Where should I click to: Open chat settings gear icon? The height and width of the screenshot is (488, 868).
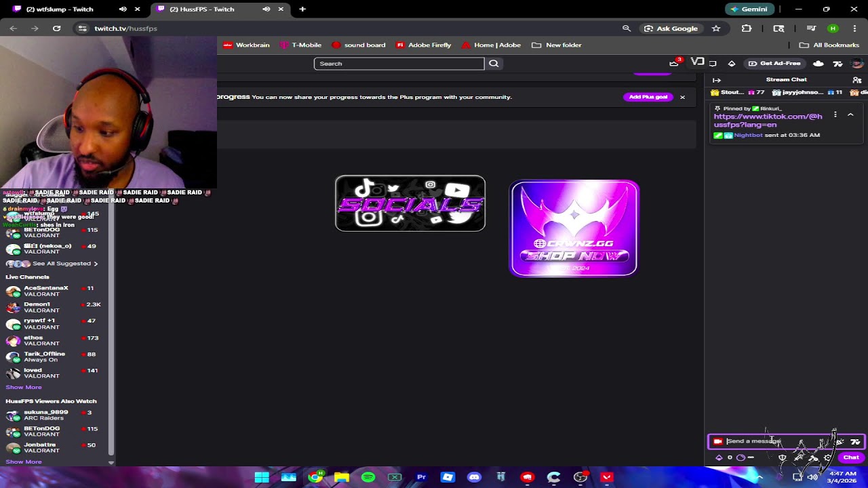pos(828,457)
